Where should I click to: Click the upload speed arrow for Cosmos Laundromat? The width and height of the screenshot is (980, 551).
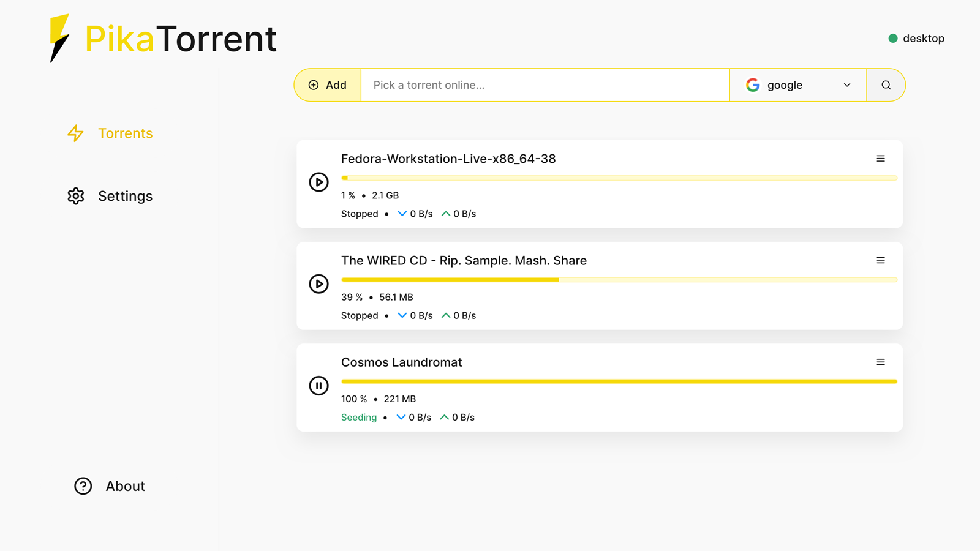pos(445,417)
